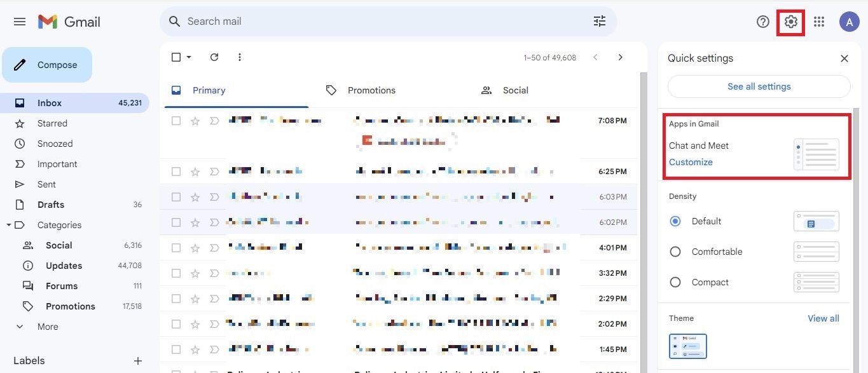Collapse the Categories section arrow
This screenshot has width=868, height=373.
click(9, 225)
